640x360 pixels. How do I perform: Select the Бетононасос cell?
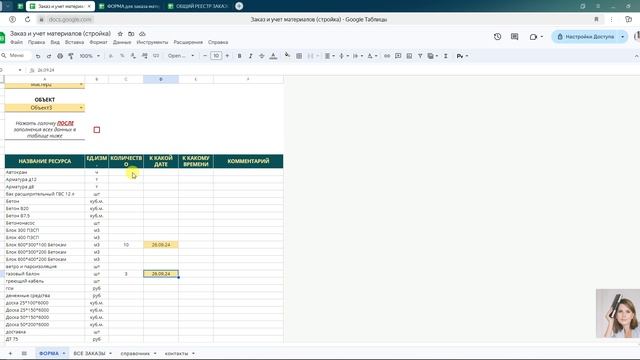(44, 223)
